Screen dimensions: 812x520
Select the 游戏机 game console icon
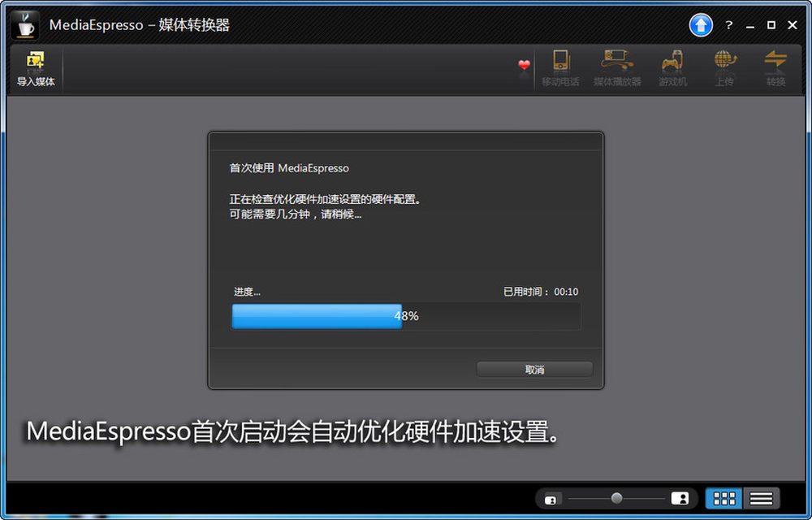[672, 68]
